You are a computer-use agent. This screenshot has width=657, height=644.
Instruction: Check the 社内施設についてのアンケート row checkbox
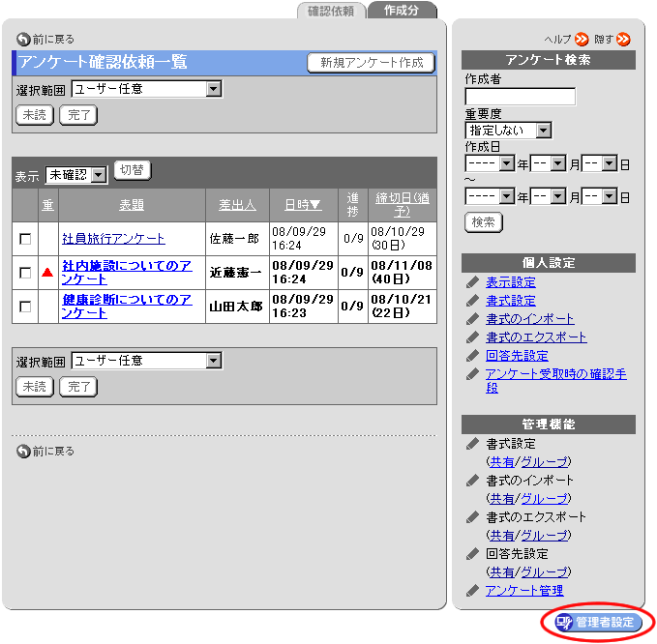pyautogui.click(x=25, y=274)
